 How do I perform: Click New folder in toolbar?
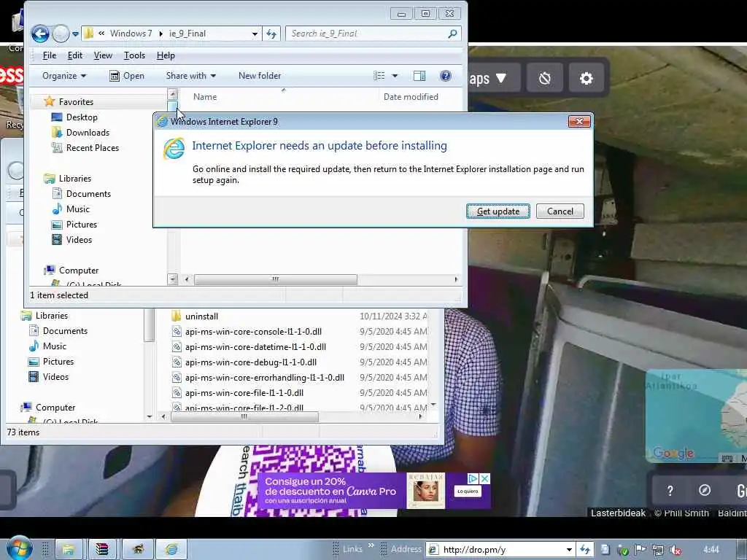pyautogui.click(x=260, y=76)
